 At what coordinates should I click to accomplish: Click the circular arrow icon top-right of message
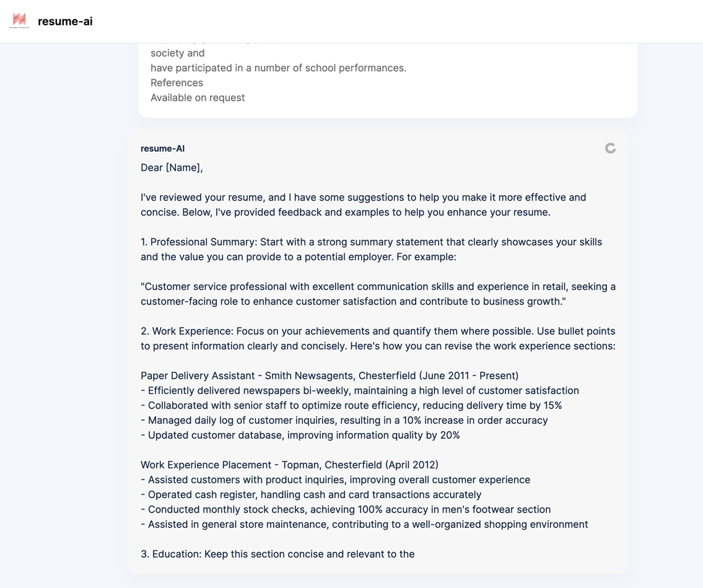click(611, 148)
